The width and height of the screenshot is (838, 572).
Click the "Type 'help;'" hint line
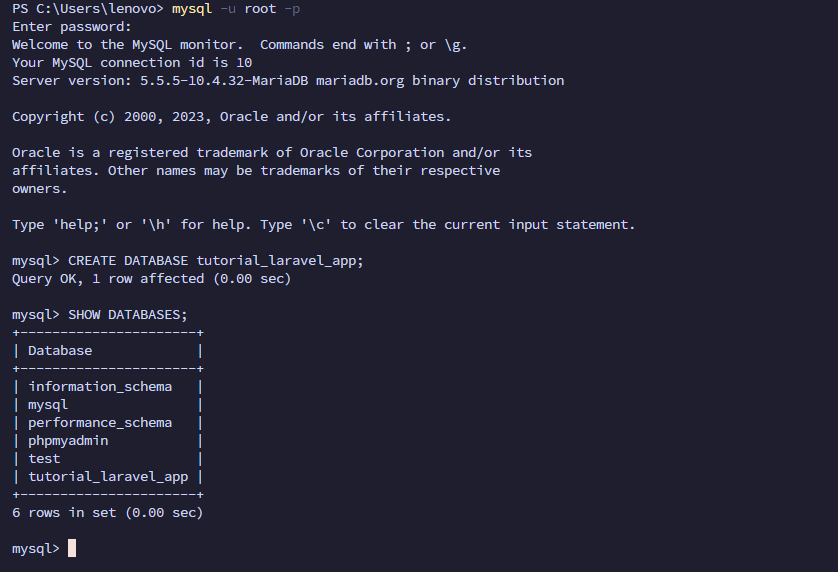point(323,225)
